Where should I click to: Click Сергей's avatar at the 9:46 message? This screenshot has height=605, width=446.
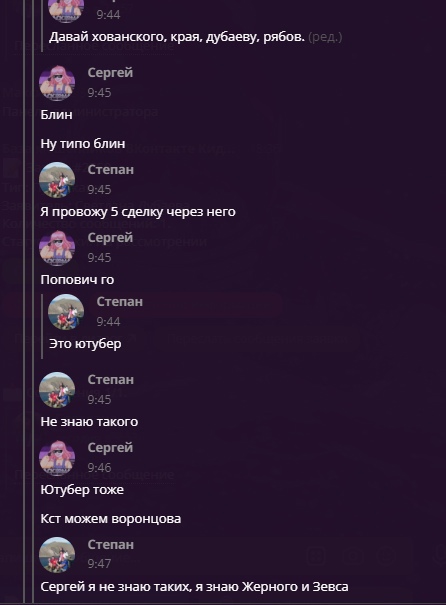click(x=57, y=458)
